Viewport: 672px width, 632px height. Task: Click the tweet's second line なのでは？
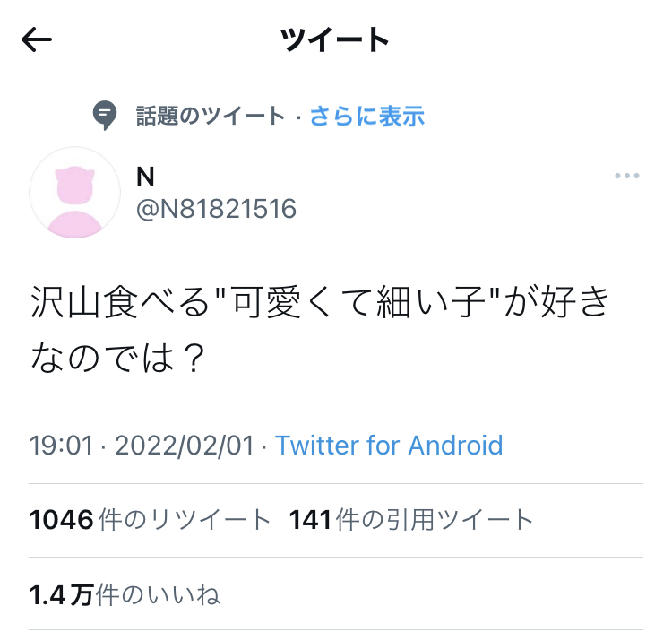118,358
